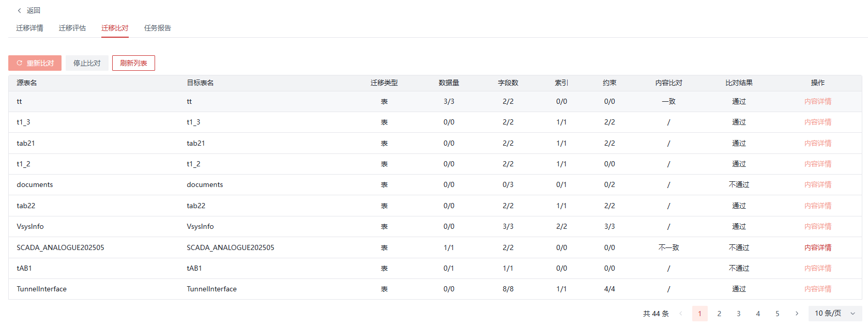Click the back arrow icon
868x327 pixels.
tap(20, 10)
